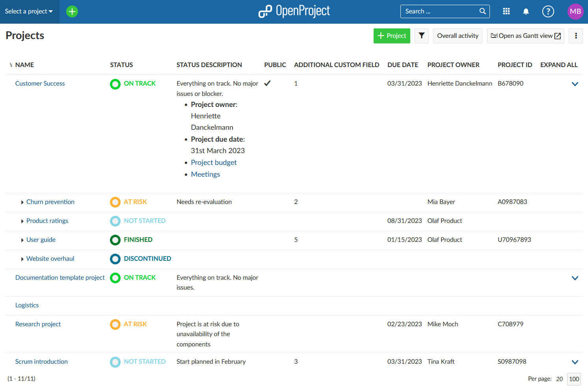Select 20 items per page
Image resolution: width=588 pixels, height=389 pixels.
click(559, 379)
